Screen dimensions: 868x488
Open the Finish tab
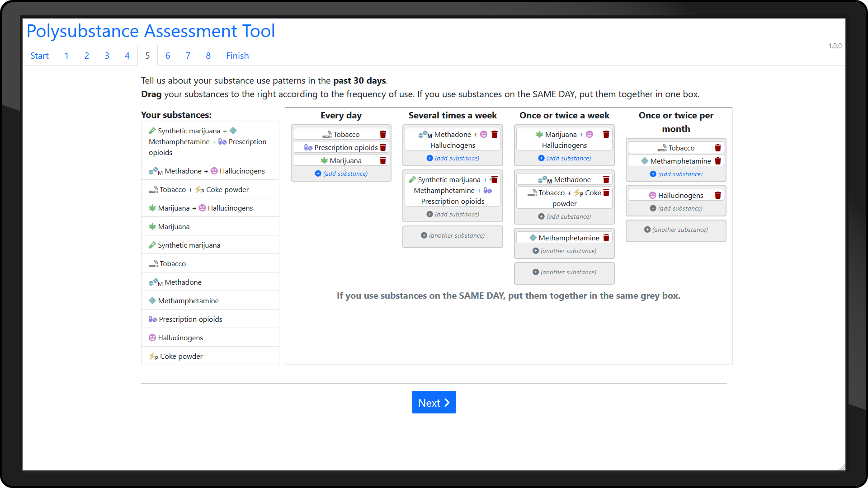237,56
